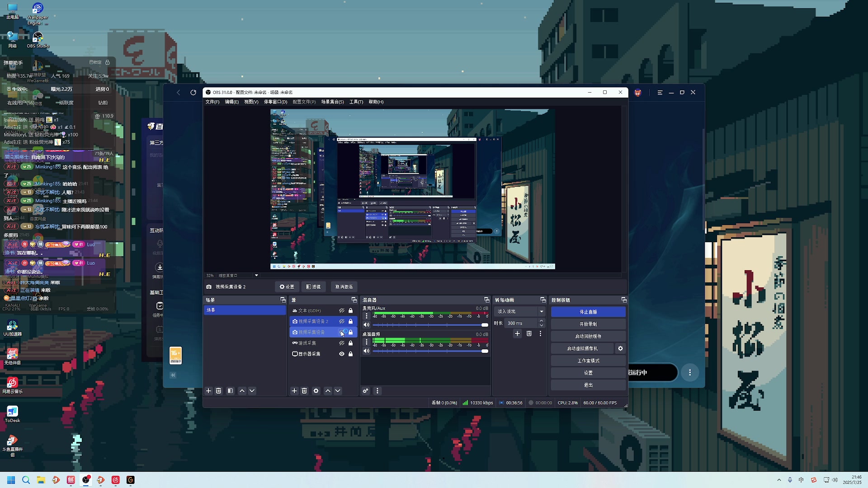
Task: Click 取消激活 in the source toolbar
Action: pos(344,287)
